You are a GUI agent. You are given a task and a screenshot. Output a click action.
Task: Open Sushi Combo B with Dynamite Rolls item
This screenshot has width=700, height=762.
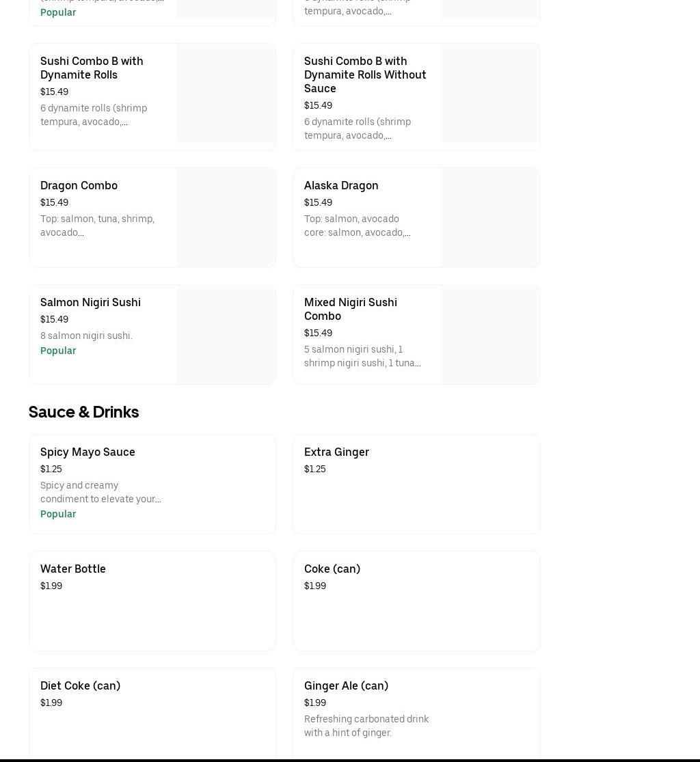tap(92, 68)
